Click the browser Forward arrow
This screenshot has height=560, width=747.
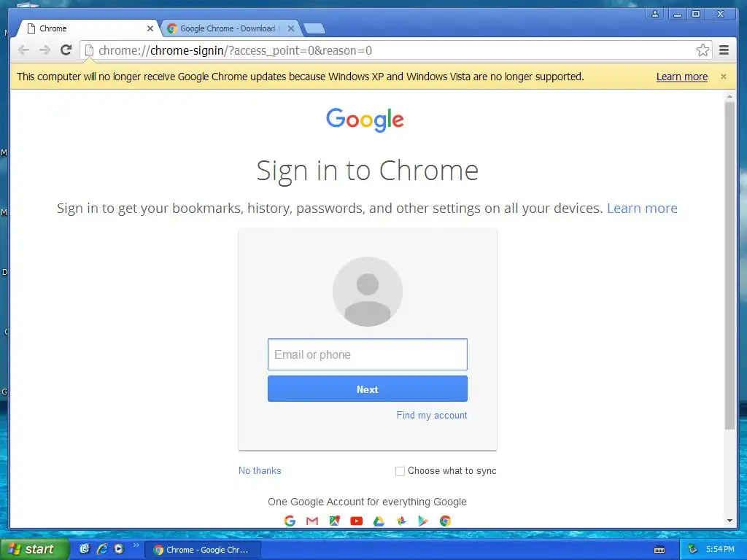coord(44,50)
